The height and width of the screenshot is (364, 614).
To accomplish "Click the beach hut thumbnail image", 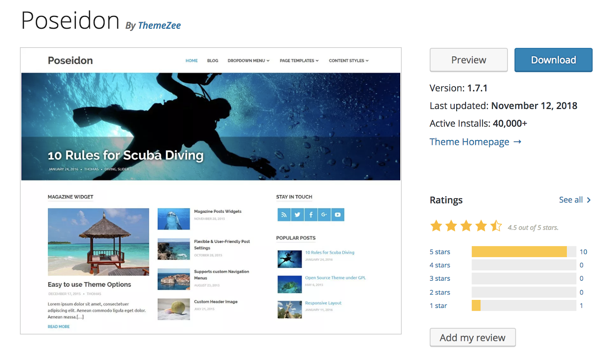I will coord(98,242).
